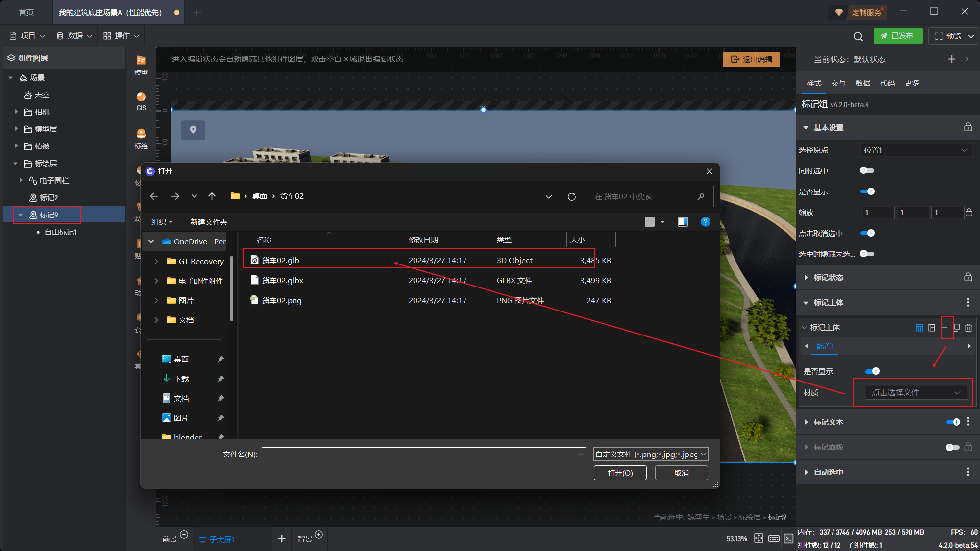Viewport: 980px width, 551px height.
Task: Open the GIS component category
Action: click(141, 97)
